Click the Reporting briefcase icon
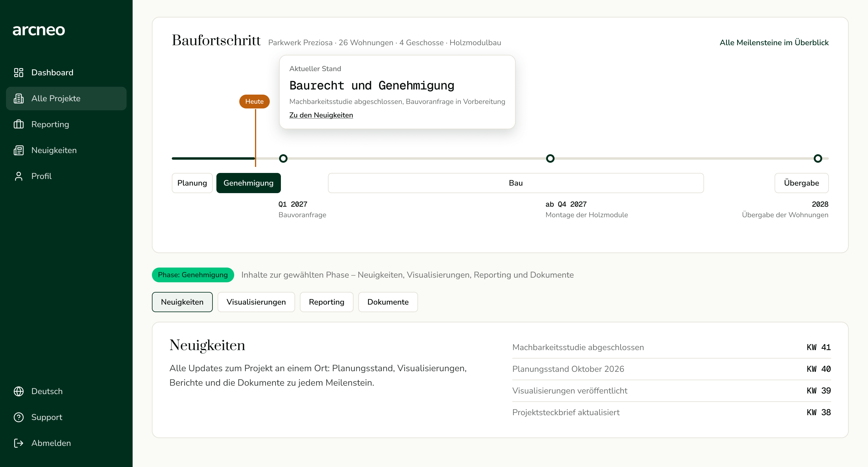868x467 pixels. pyautogui.click(x=18, y=124)
